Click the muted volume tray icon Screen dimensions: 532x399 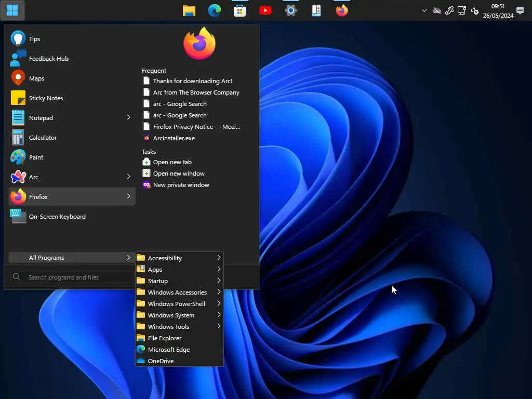(475, 11)
